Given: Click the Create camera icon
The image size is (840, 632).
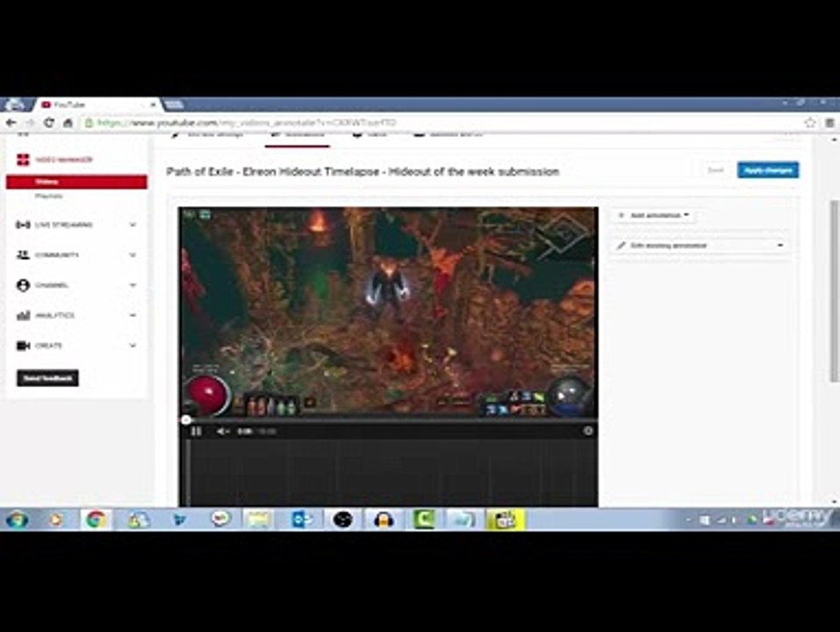Looking at the screenshot, I should [23, 346].
